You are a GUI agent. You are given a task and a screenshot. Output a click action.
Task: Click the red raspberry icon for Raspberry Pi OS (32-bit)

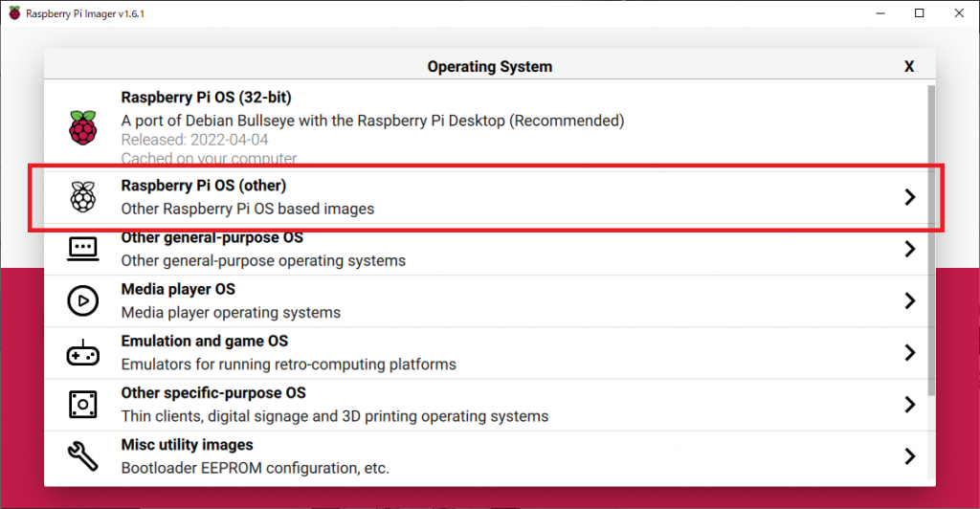click(x=83, y=127)
